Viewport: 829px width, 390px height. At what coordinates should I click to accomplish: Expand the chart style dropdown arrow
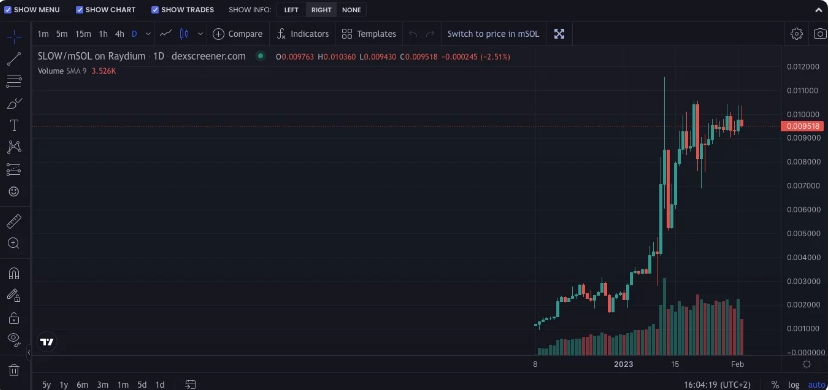pos(200,34)
